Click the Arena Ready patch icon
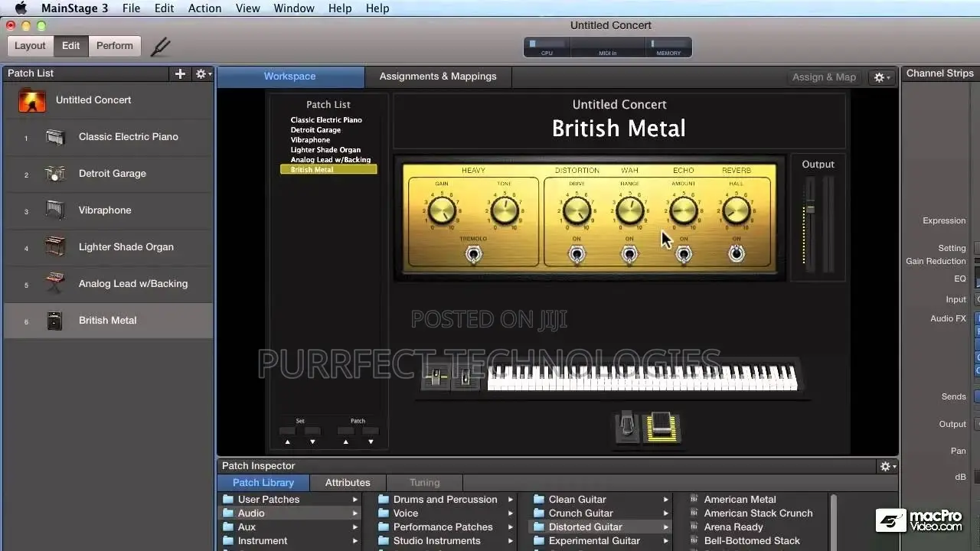This screenshot has height=551, width=980. (x=694, y=527)
